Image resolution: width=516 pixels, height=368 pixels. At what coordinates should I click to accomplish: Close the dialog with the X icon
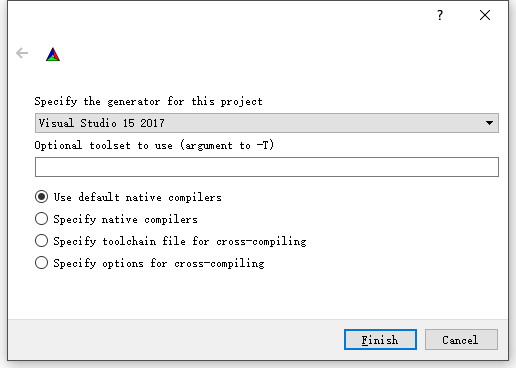pos(485,15)
